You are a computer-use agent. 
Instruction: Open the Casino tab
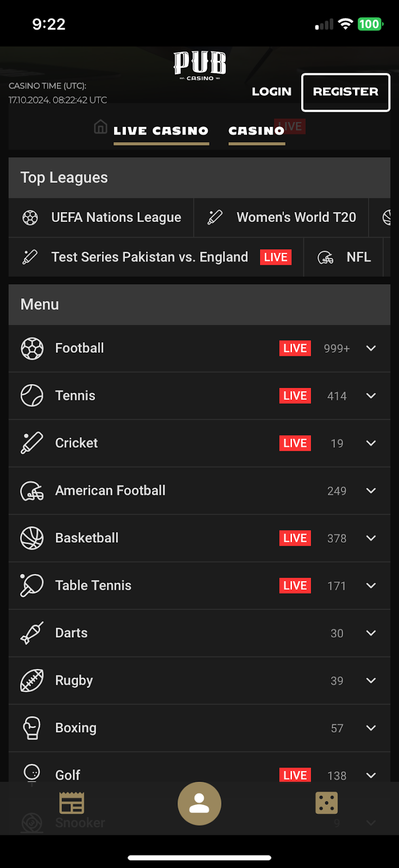(256, 131)
